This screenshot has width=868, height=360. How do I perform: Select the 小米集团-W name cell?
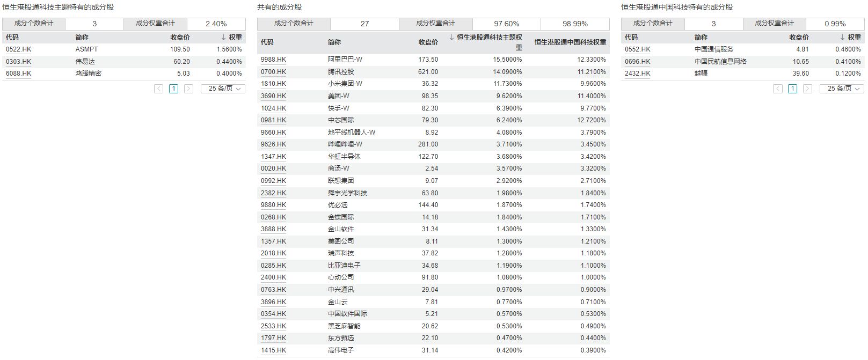pos(345,84)
